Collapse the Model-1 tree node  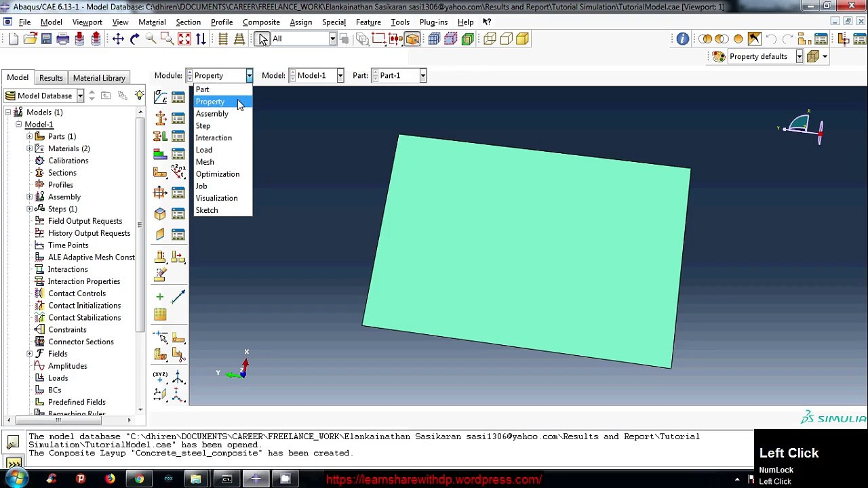tap(19, 125)
